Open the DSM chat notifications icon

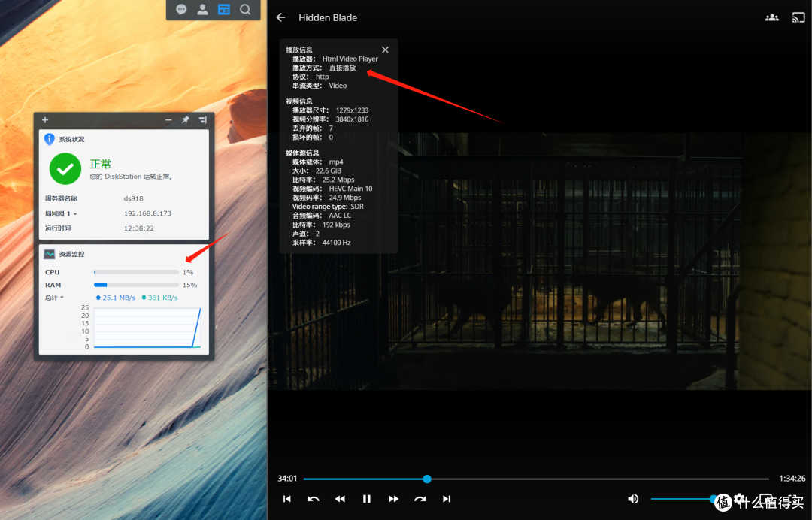point(181,9)
